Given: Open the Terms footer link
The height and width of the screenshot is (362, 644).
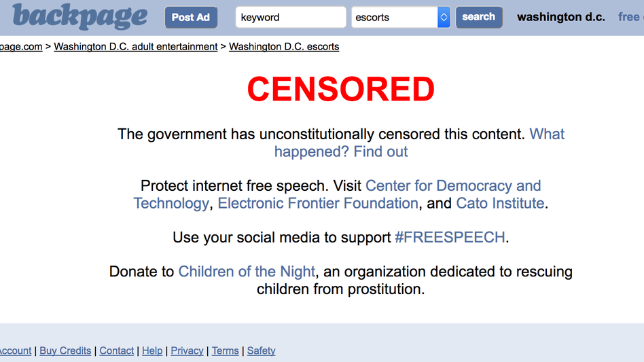Looking at the screenshot, I should click(225, 350).
